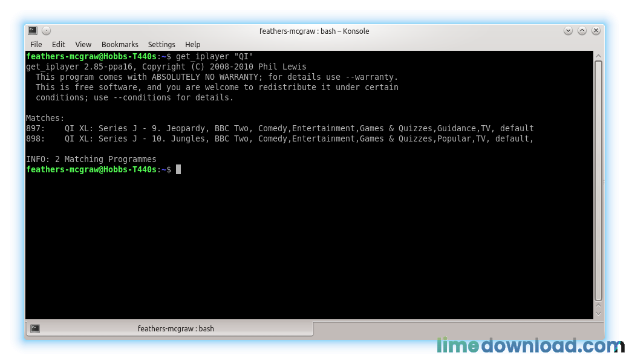The image size is (629, 364).
Task: Click the '--conditions for details' line
Action: pos(134,97)
